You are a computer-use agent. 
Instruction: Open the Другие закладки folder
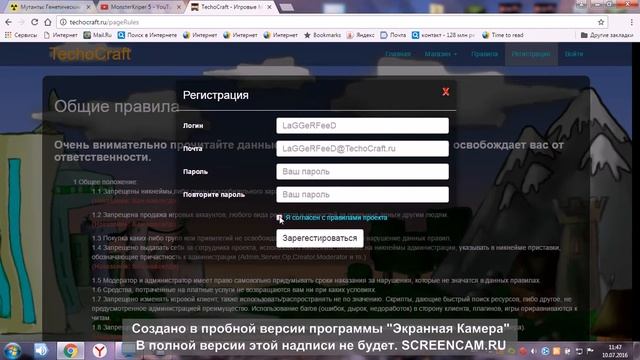pyautogui.click(x=607, y=35)
